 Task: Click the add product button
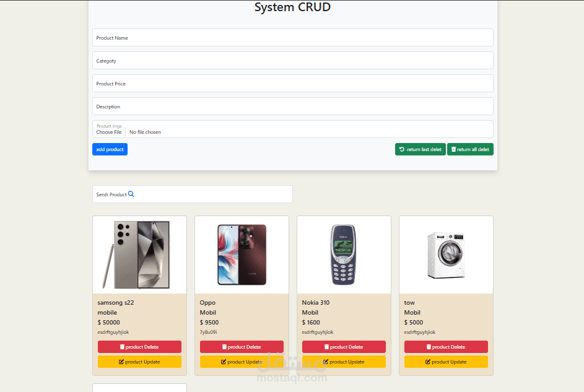[110, 149]
